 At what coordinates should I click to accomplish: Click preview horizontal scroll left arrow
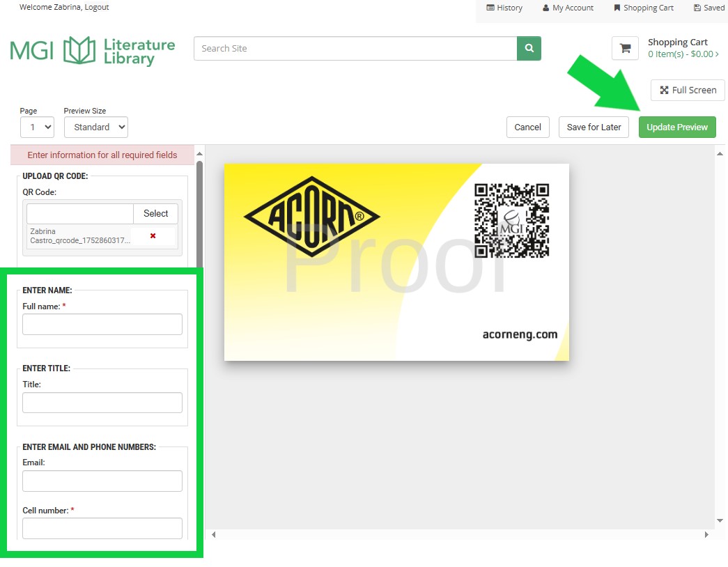214,534
